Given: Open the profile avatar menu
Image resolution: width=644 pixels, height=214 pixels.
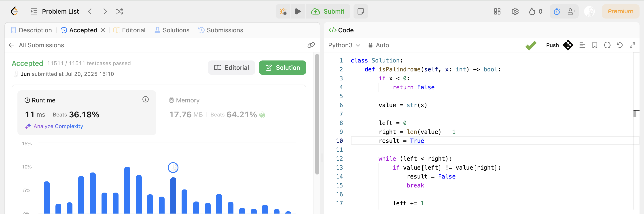Looking at the screenshot, I should point(589,11).
